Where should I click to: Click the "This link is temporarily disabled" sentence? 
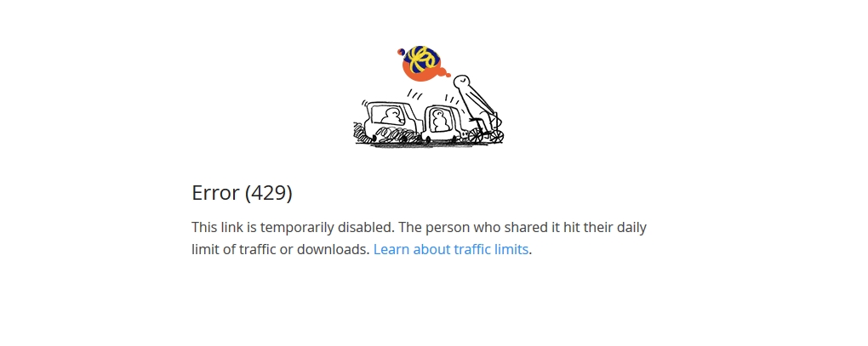coord(293,227)
